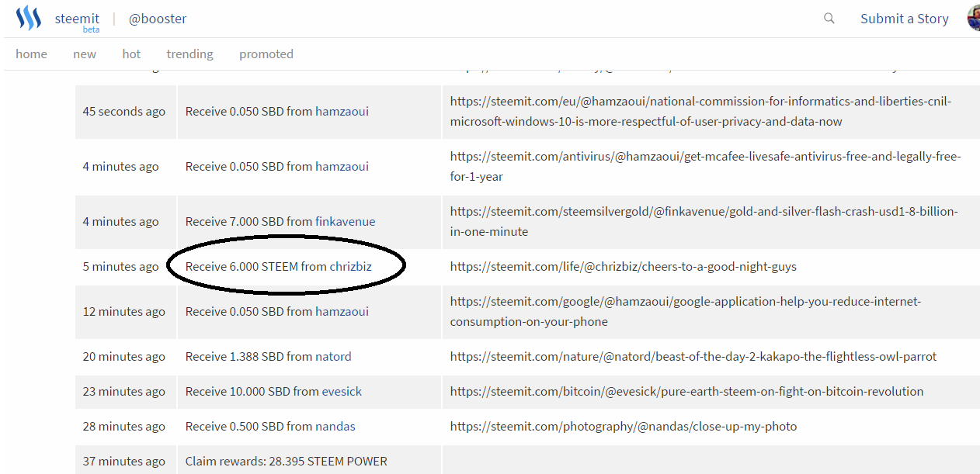Open the trending tab
The image size is (980, 474).
pyautogui.click(x=189, y=54)
